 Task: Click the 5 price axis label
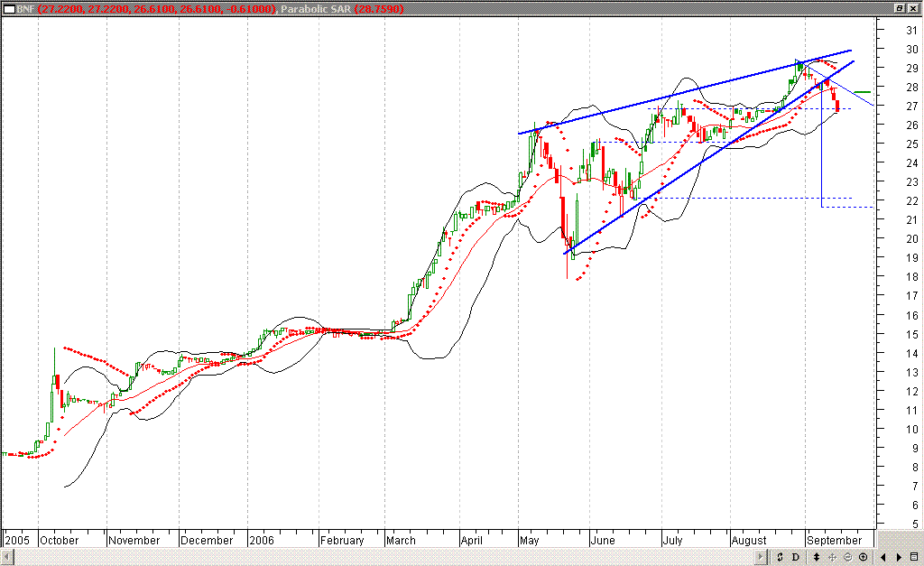pyautogui.click(x=915, y=524)
